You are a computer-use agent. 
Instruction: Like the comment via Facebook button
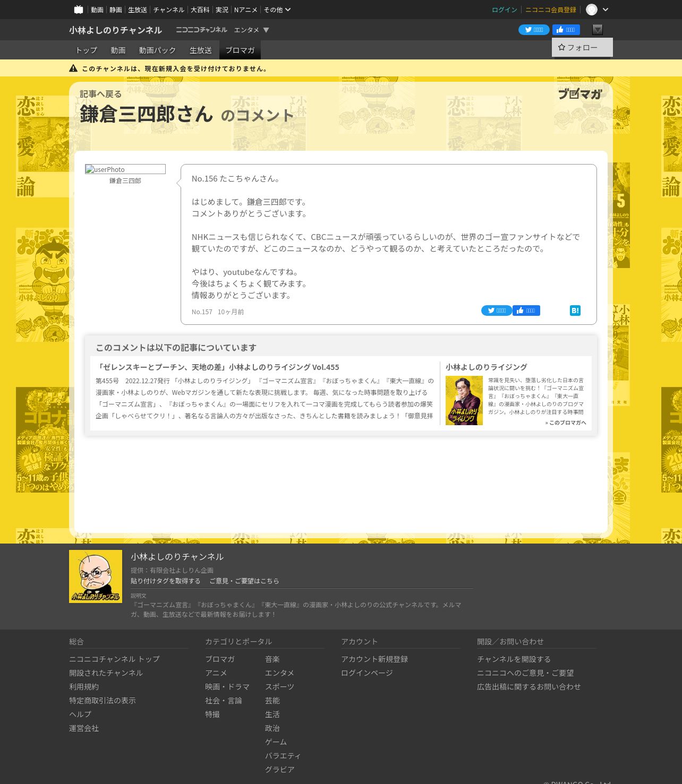(526, 311)
